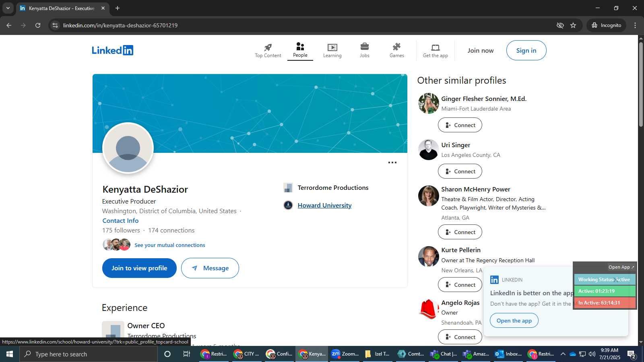Show hidden system tray icons

click(x=563, y=354)
